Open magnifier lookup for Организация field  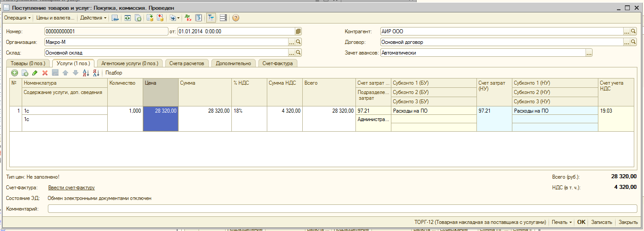(298, 42)
